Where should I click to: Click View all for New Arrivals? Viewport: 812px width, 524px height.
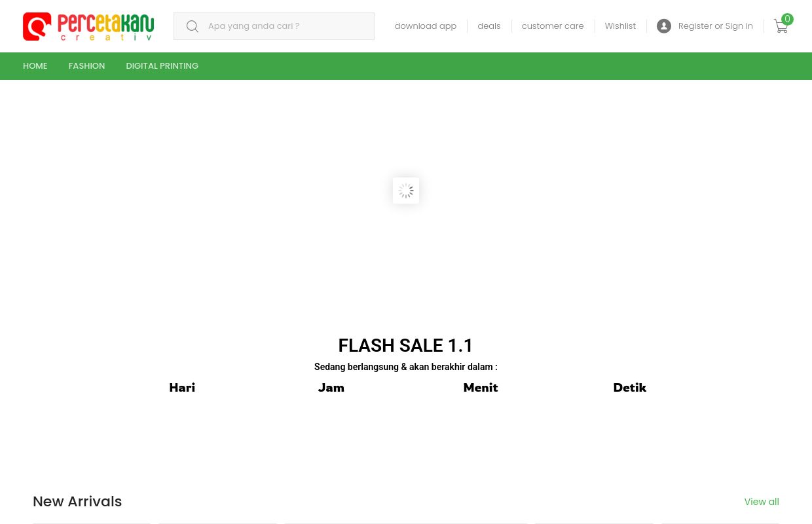pos(762,502)
